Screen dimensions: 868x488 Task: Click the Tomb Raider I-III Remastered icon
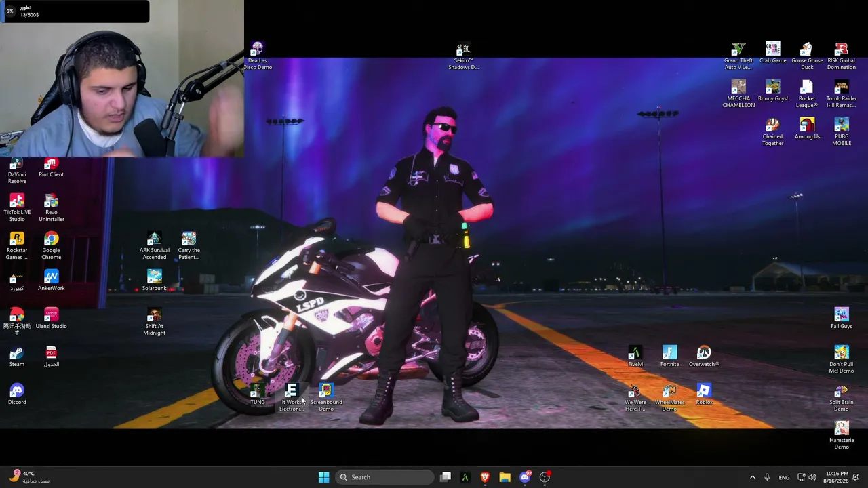842,94
